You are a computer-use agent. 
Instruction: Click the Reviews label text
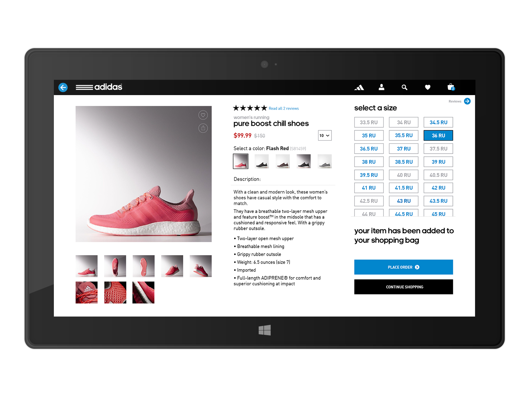tap(455, 101)
